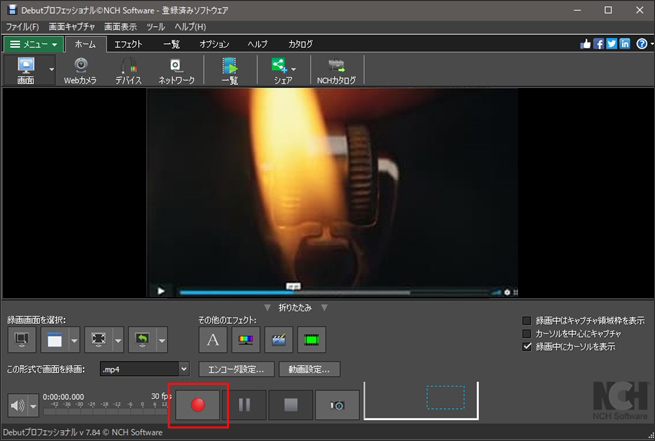The width and height of the screenshot is (655, 441).
Task: Switch to the 一覧 tab
Action: pos(172,44)
